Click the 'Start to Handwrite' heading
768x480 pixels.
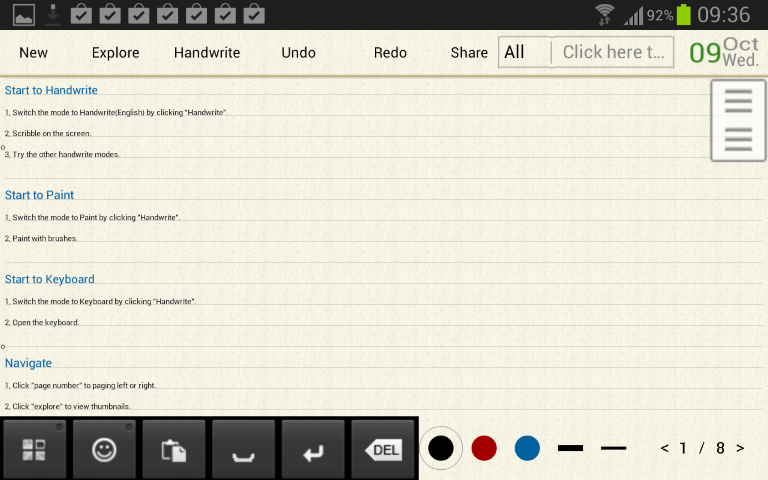click(51, 90)
